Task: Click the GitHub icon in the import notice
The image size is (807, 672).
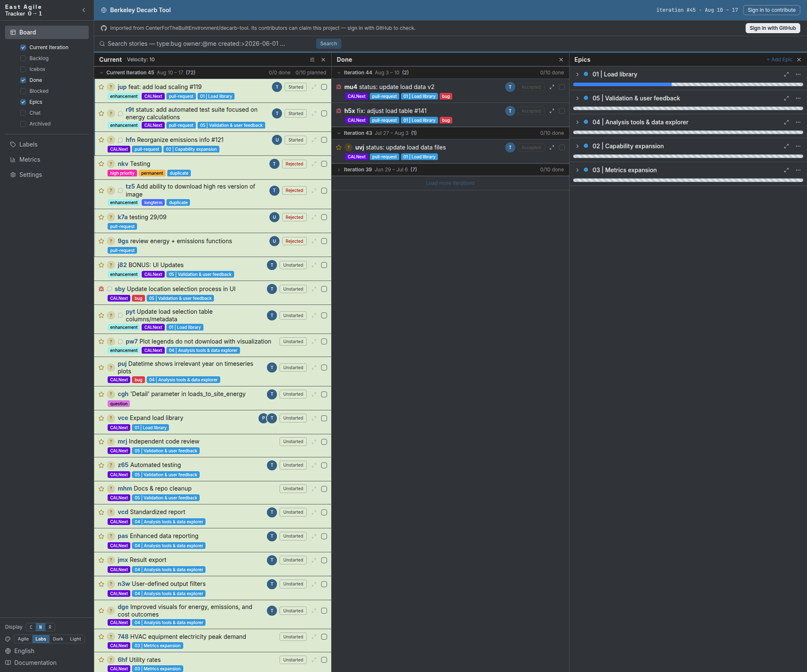Action: pos(104,28)
